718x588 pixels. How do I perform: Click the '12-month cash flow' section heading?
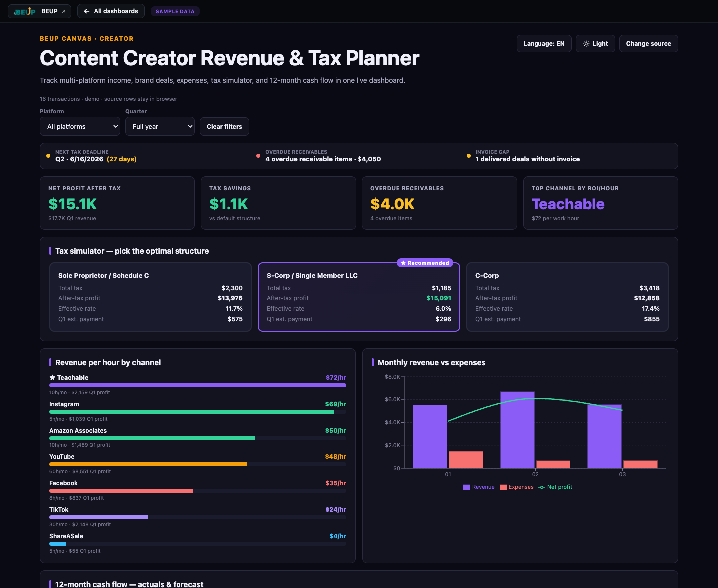click(129, 584)
